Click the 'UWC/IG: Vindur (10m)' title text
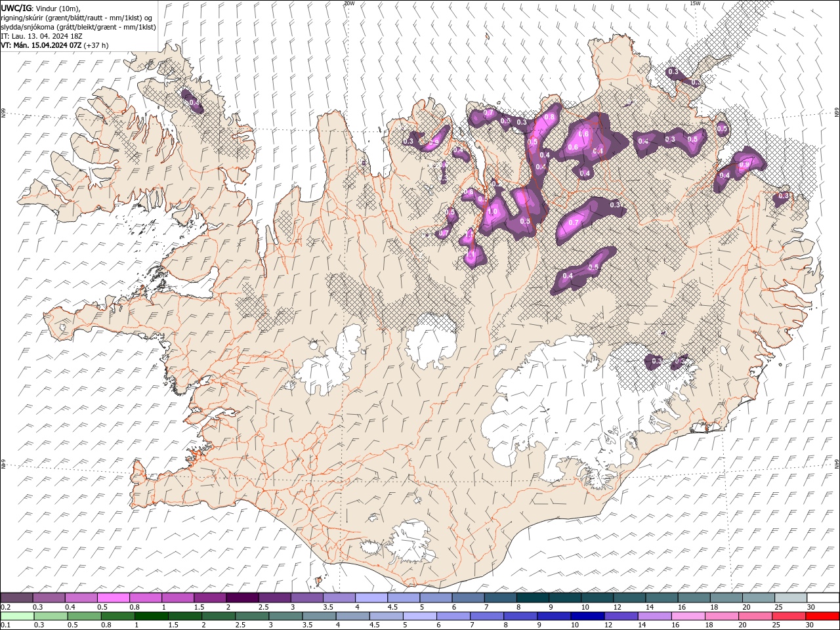The width and height of the screenshot is (840, 630). (x=40, y=8)
